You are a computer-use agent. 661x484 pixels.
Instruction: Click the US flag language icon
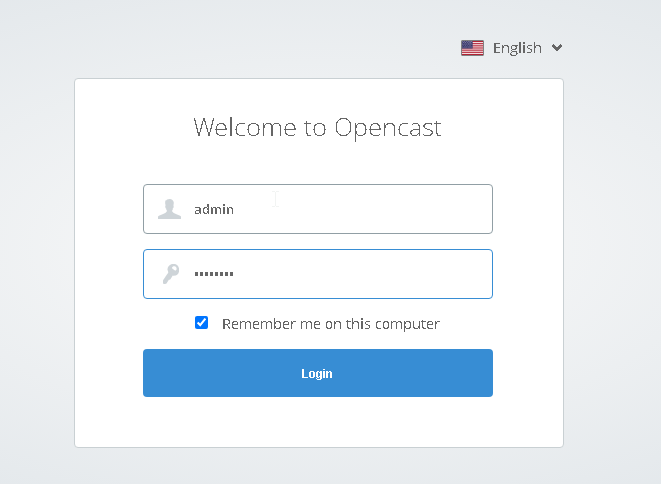(x=472, y=48)
